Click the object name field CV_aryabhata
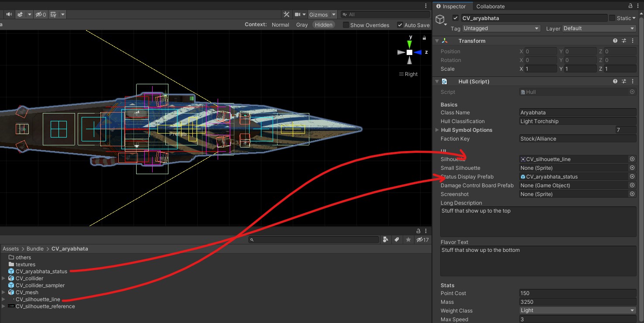The image size is (644, 323). (x=534, y=18)
